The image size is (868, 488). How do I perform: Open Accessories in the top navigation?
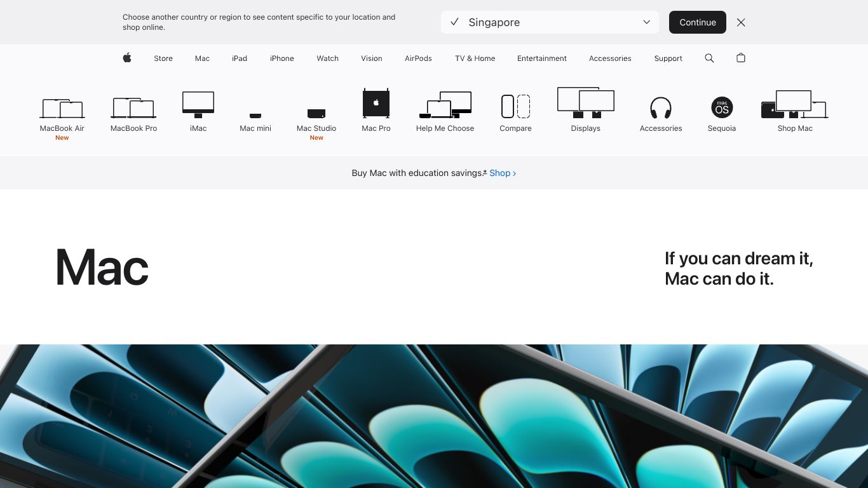pyautogui.click(x=610, y=58)
